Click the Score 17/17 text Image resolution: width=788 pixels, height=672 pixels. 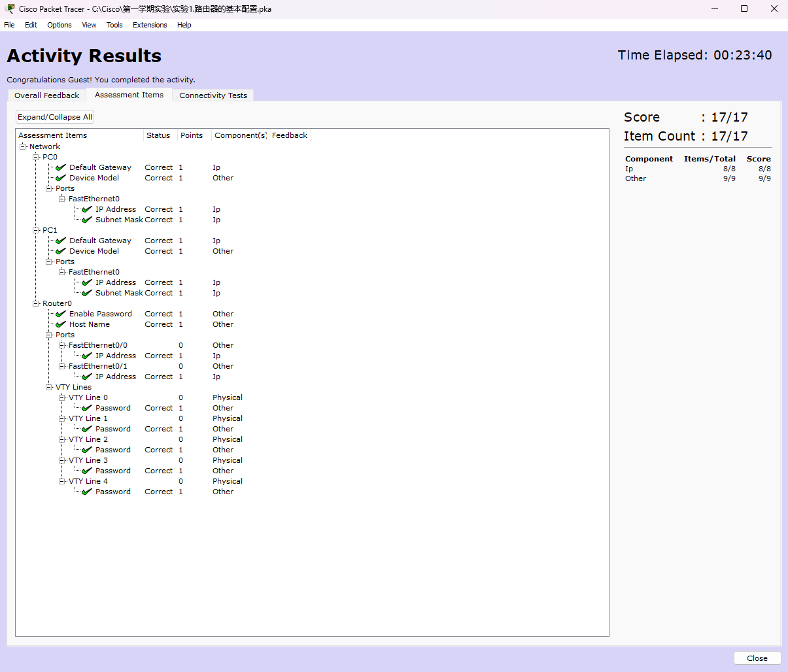tap(685, 117)
